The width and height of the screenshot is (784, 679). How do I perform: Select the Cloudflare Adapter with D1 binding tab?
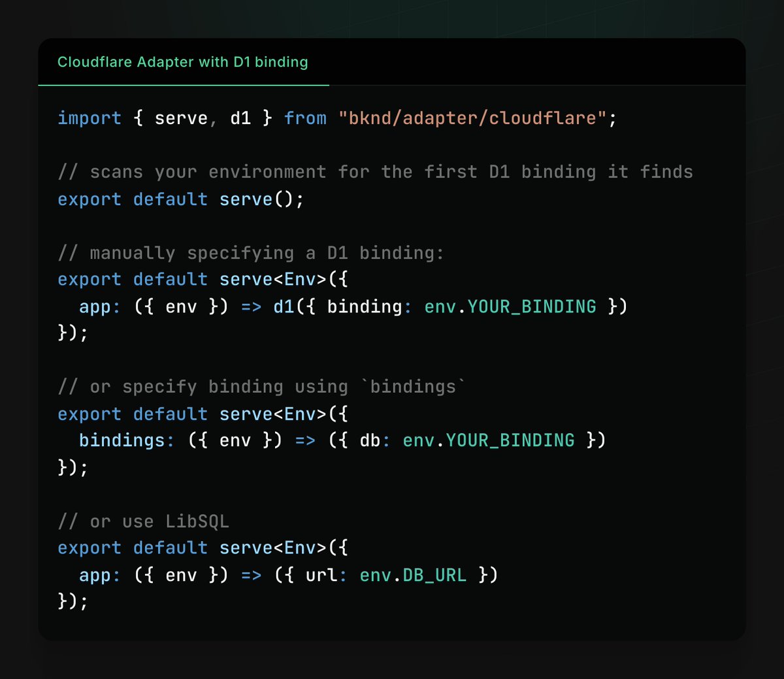pos(183,62)
